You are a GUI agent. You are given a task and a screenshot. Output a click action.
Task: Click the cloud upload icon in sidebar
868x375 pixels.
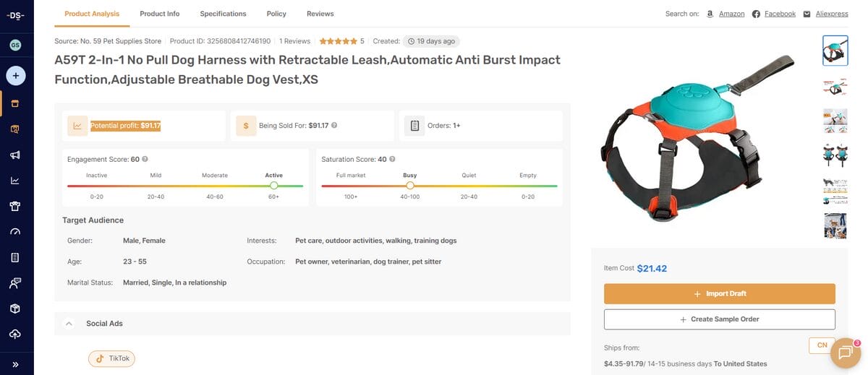[15, 334]
